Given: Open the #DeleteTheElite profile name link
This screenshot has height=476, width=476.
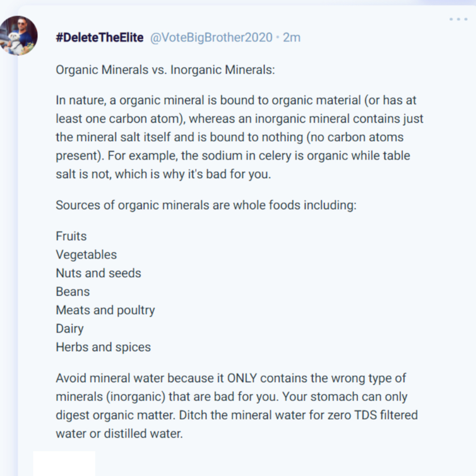Looking at the screenshot, I should (99, 38).
